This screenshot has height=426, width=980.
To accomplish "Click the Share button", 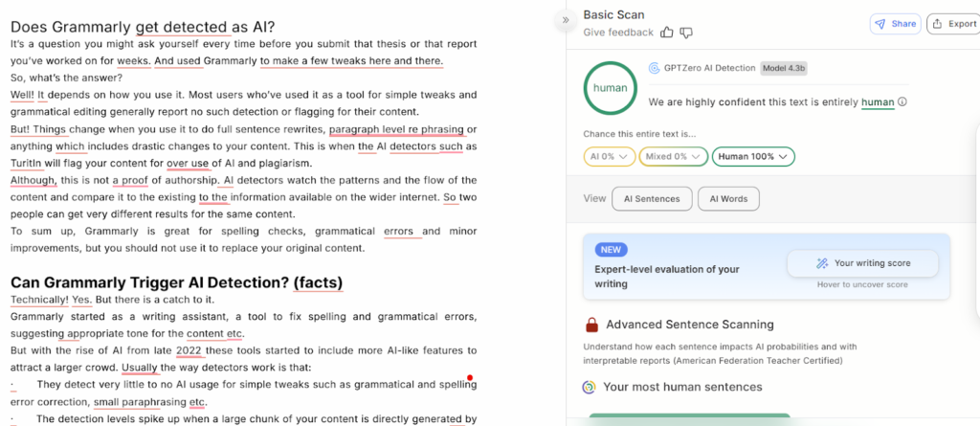I will [x=895, y=24].
